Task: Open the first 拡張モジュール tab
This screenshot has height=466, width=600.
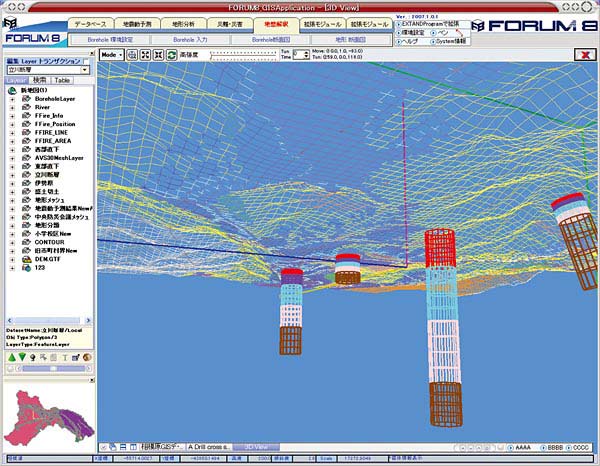Action: (x=323, y=24)
